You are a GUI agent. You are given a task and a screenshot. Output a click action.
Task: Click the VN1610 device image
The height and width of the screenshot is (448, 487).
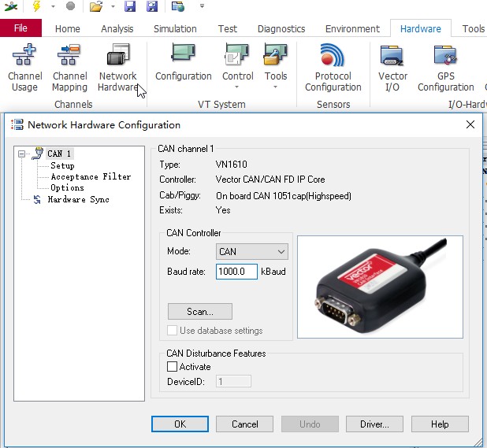[380, 287]
